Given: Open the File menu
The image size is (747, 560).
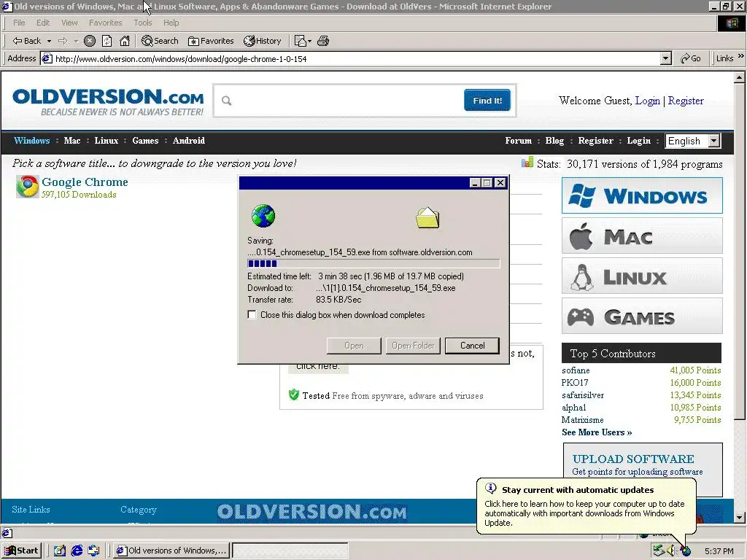Looking at the screenshot, I should click(19, 23).
